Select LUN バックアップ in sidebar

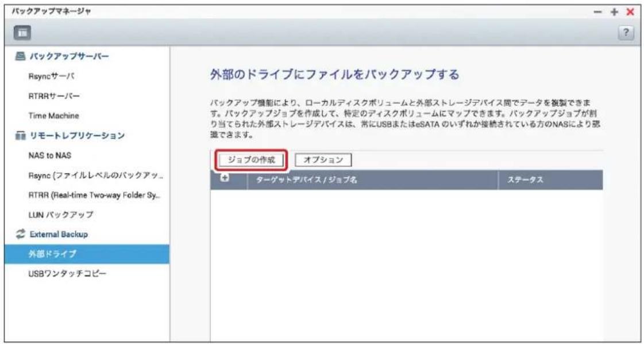[60, 215]
